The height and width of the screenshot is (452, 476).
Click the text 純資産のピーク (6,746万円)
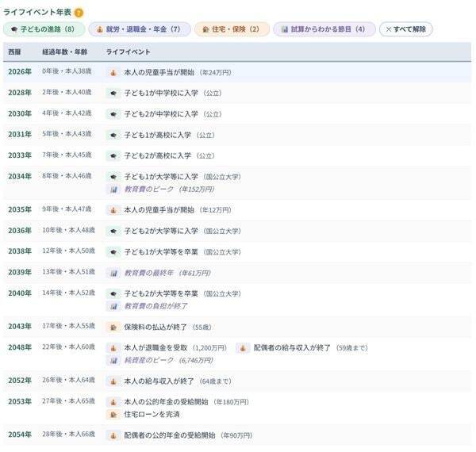[169, 360]
